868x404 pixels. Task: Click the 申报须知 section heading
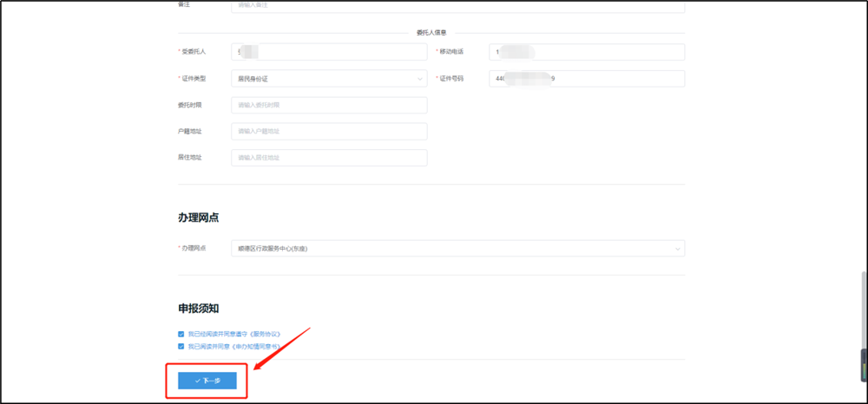pos(198,309)
